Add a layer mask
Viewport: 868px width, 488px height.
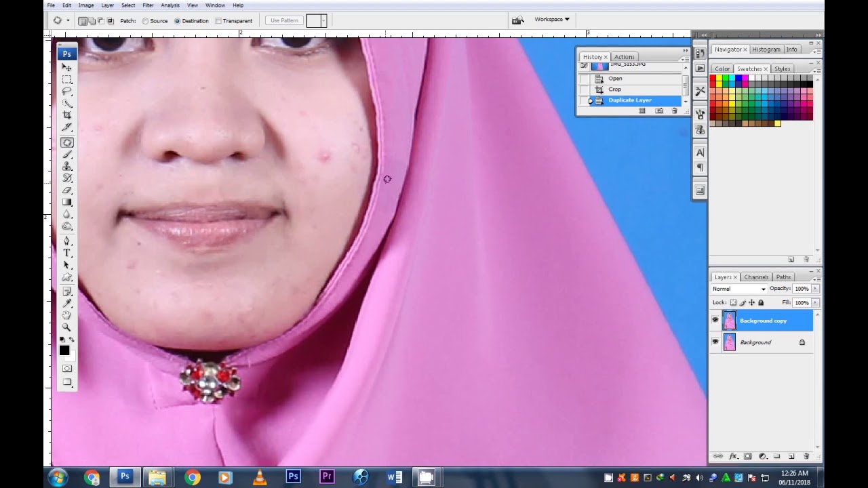point(747,456)
